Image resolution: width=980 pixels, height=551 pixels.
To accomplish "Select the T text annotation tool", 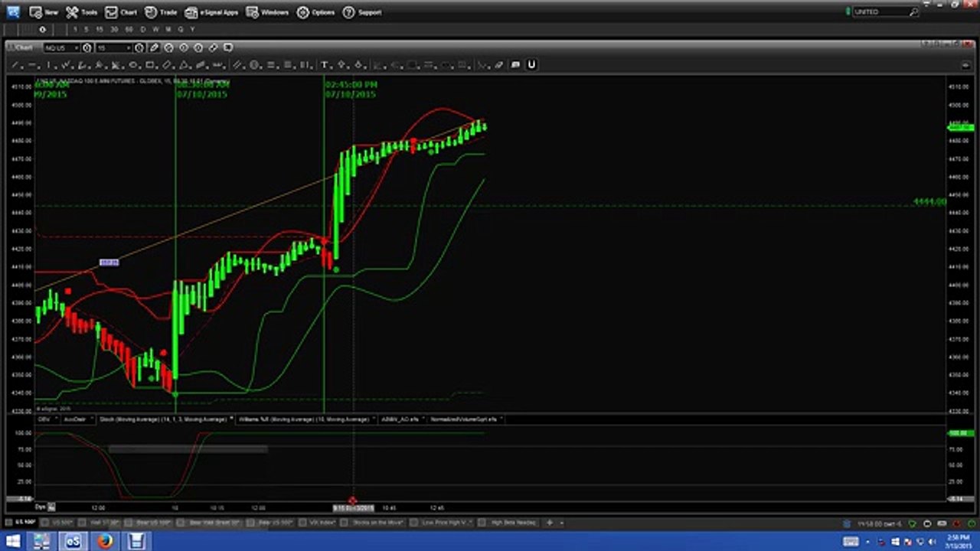I will click(324, 65).
